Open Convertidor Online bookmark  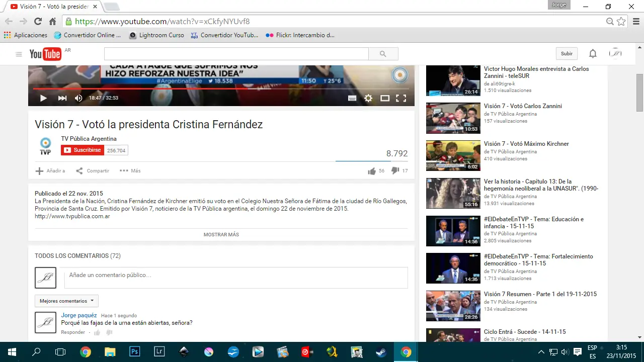tap(88, 35)
